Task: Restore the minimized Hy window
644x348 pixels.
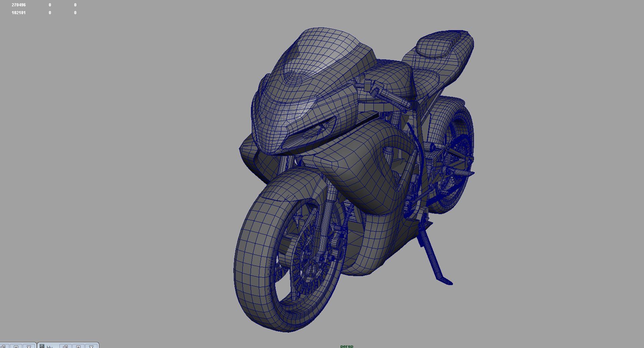Action: [x=65, y=346]
